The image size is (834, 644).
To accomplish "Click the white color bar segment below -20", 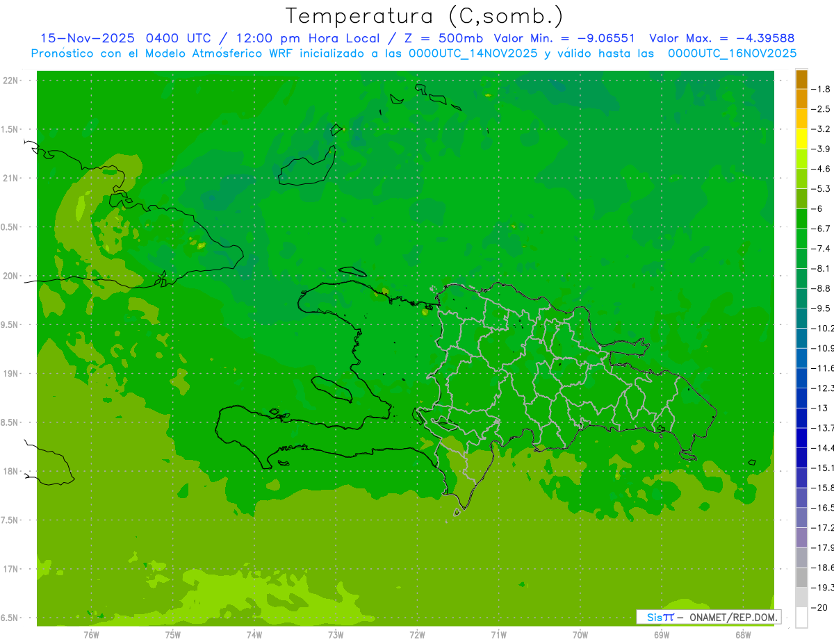I will [801, 618].
